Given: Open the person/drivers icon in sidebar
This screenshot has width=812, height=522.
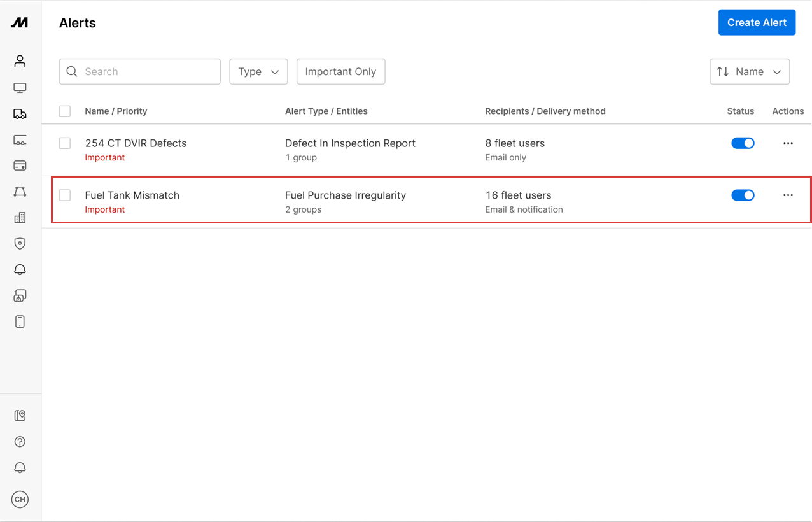Looking at the screenshot, I should (20, 61).
